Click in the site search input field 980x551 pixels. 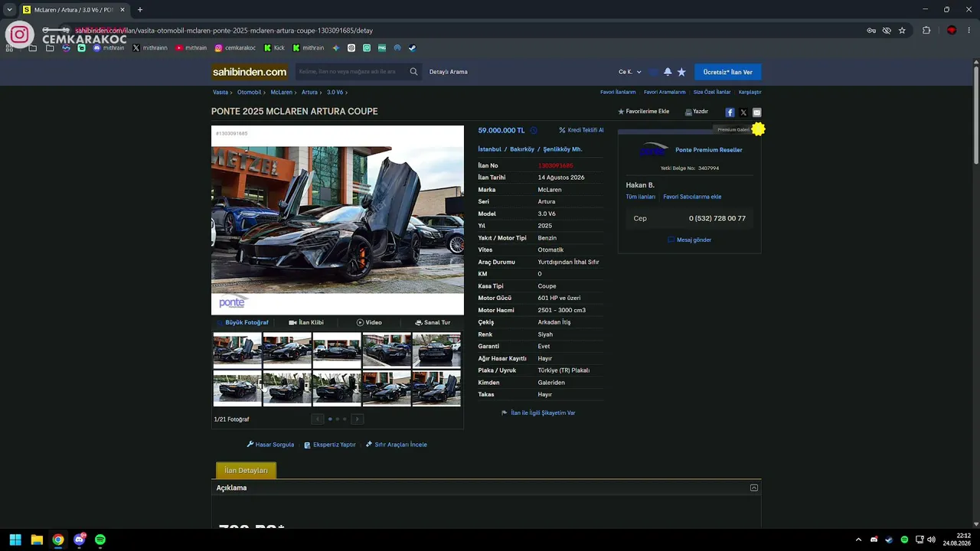pos(352,72)
